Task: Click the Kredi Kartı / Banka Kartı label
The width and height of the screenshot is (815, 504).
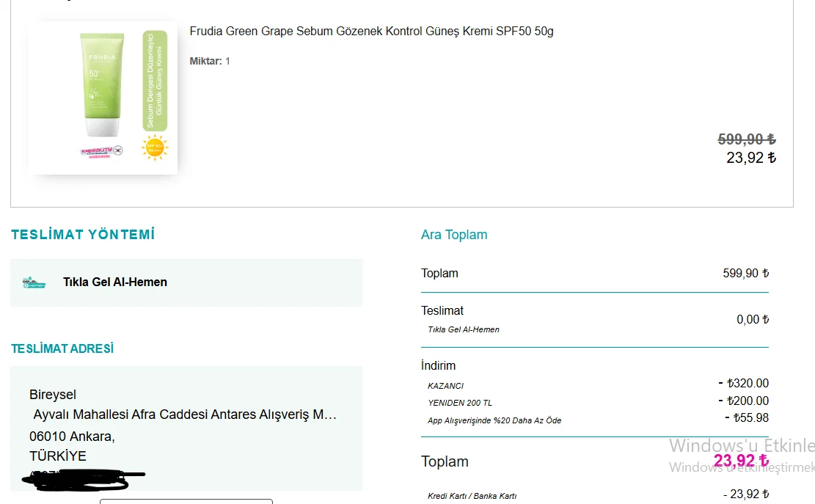Action: click(x=472, y=496)
